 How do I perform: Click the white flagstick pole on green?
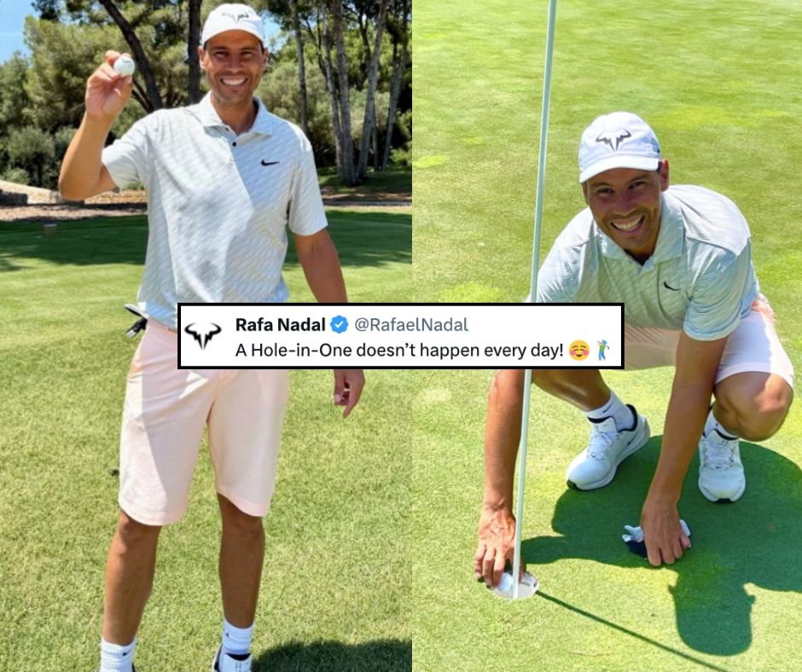click(536, 299)
